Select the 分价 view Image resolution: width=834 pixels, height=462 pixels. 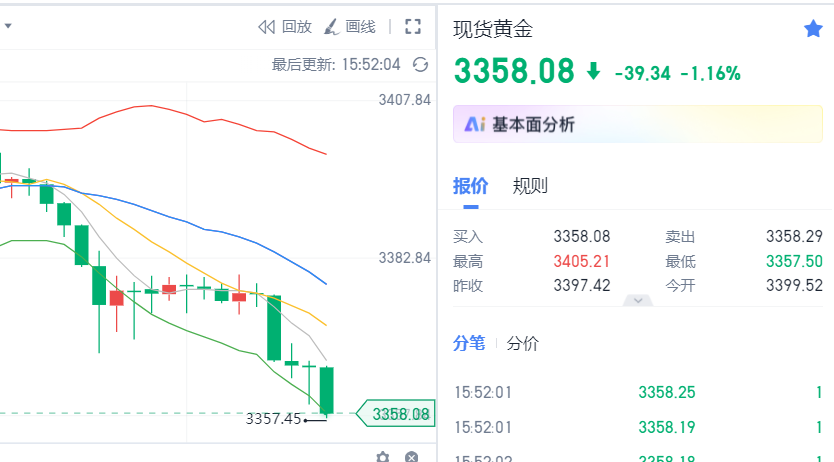(x=522, y=343)
